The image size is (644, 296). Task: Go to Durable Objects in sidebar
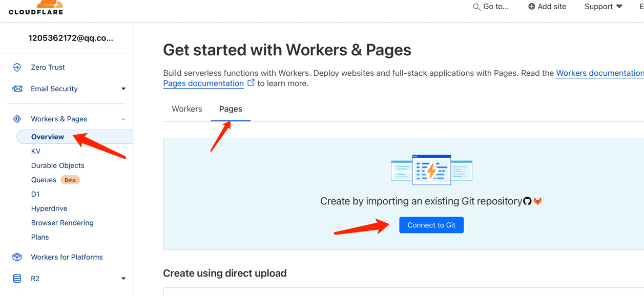[57, 165]
